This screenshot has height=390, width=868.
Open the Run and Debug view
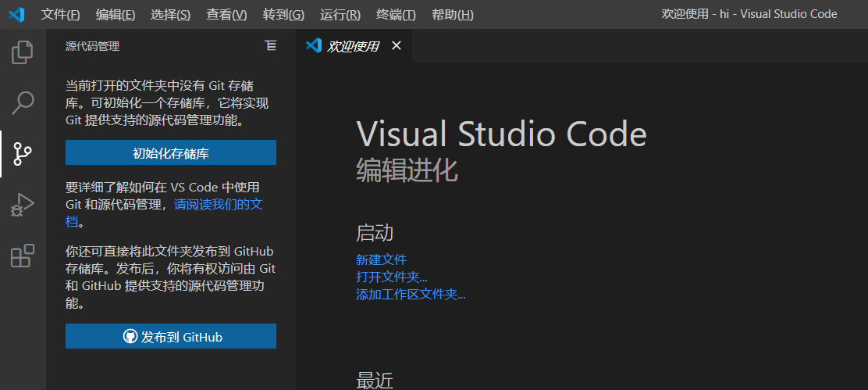[x=22, y=205]
